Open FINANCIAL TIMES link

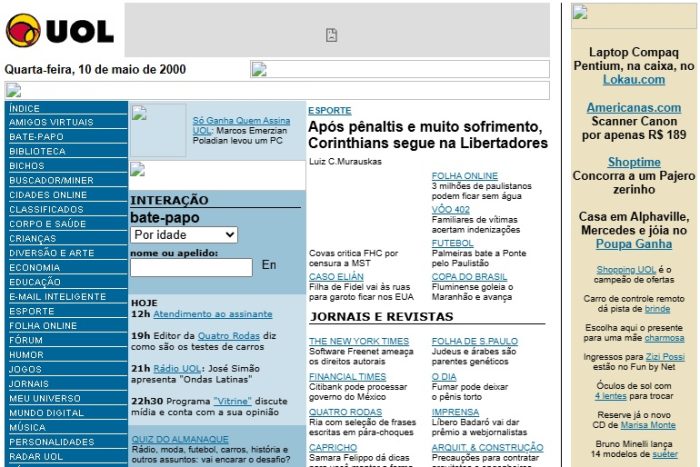tap(347, 377)
